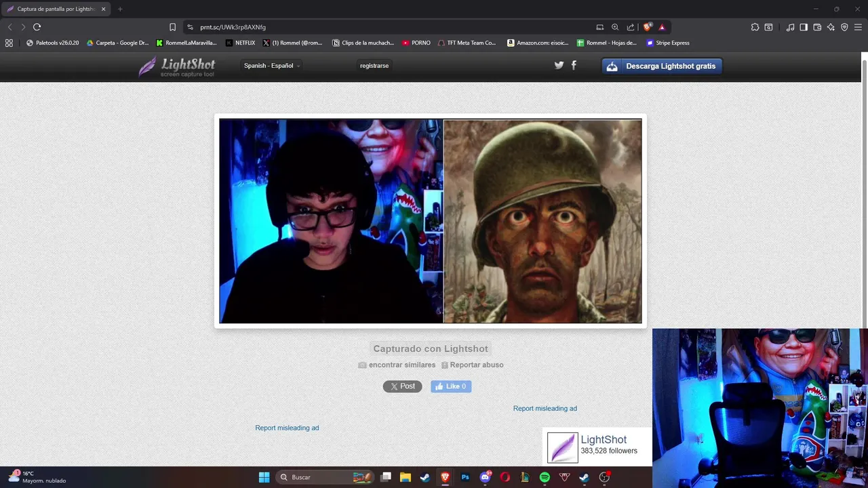Open Leo AI sparkle icon
Screen dimensions: 868x488
pyautogui.click(x=831, y=27)
